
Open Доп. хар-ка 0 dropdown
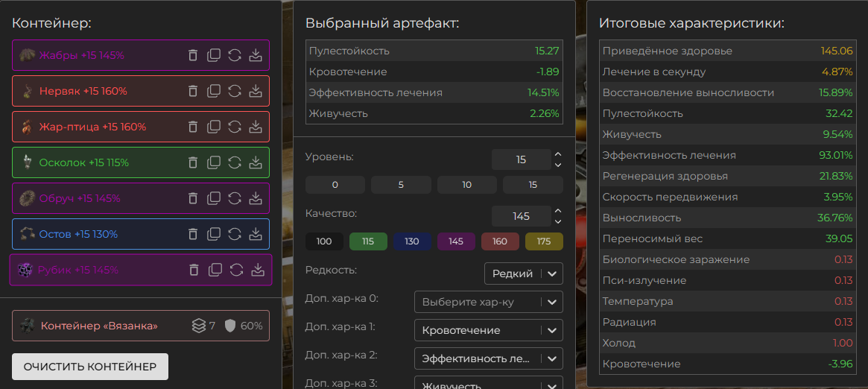click(488, 302)
